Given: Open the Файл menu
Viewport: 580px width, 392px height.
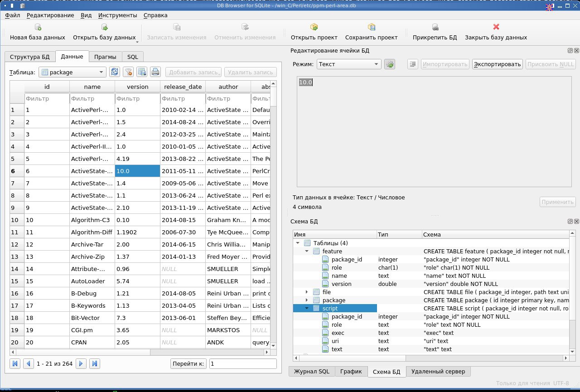Looking at the screenshot, I should tap(13, 15).
